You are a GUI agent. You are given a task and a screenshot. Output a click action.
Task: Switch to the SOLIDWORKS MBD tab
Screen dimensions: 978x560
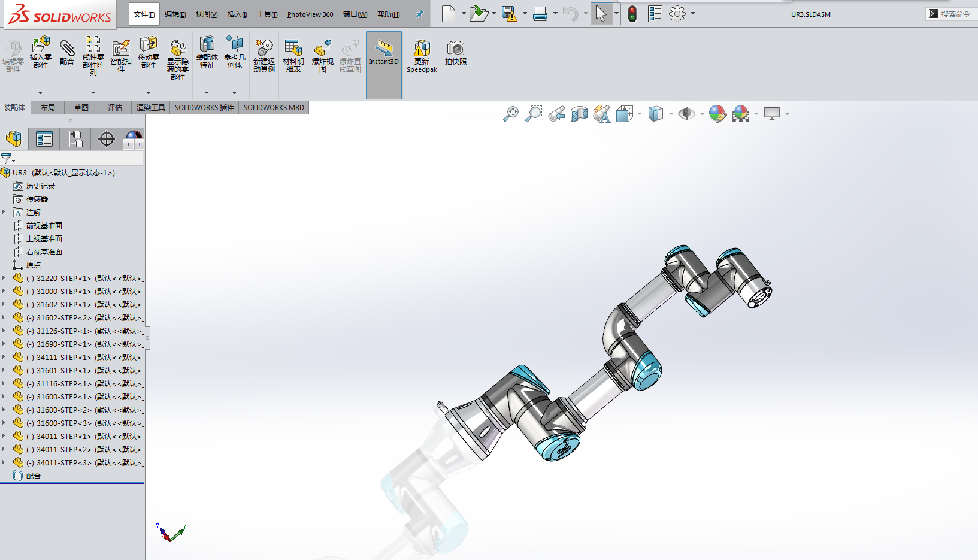point(274,108)
